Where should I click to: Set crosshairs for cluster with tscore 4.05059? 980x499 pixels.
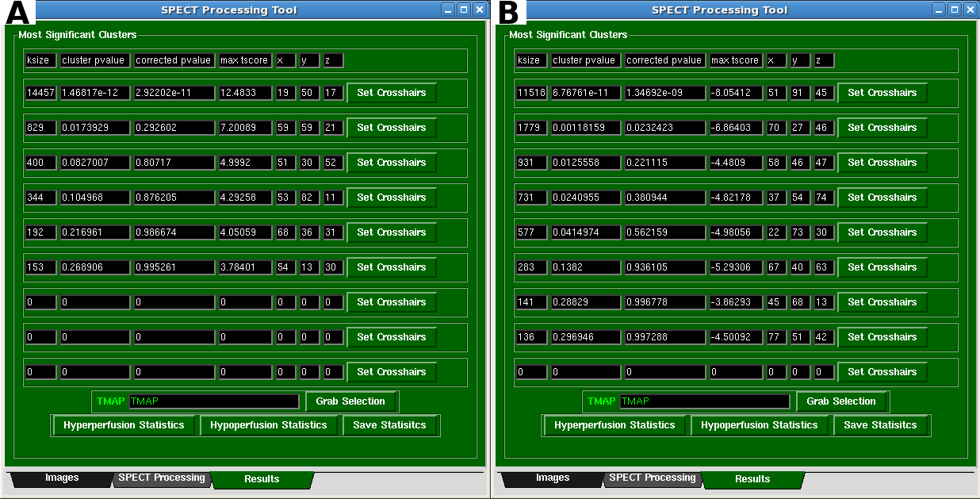391,232
